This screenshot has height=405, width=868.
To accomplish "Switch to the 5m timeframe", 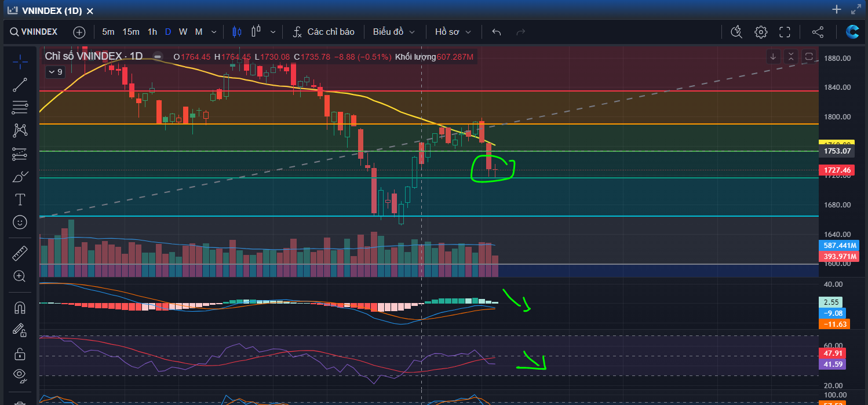I will click(x=108, y=32).
